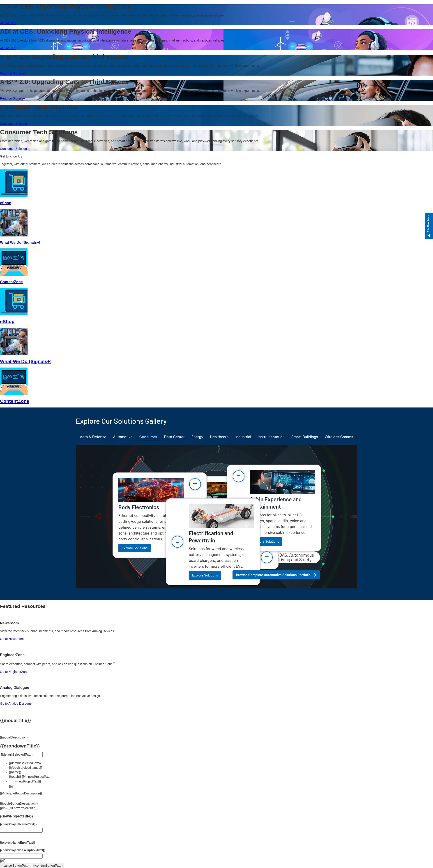Choose the {{newProjectText}} list item
Image resolution: width=433 pixels, height=868 pixels.
(x=28, y=781)
